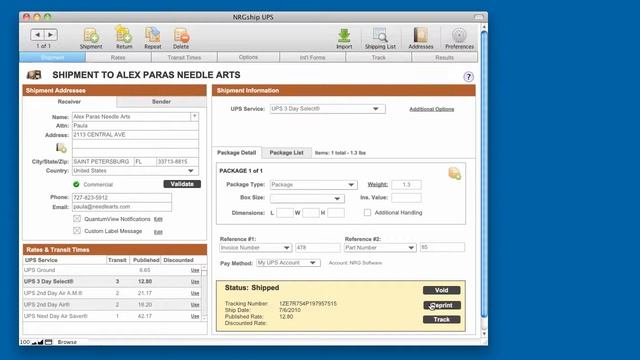Click the rates list scrollbar
Screen dimensions: 640x360
(204, 292)
